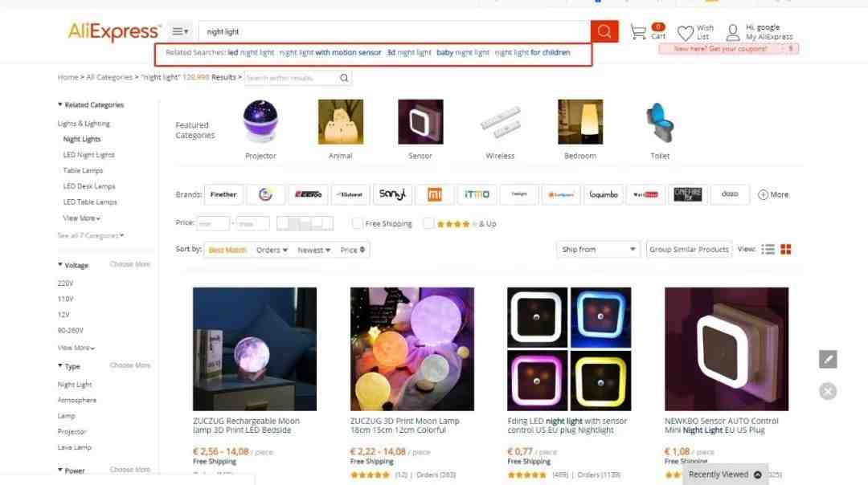Toggle Group Similar Products

click(x=689, y=250)
